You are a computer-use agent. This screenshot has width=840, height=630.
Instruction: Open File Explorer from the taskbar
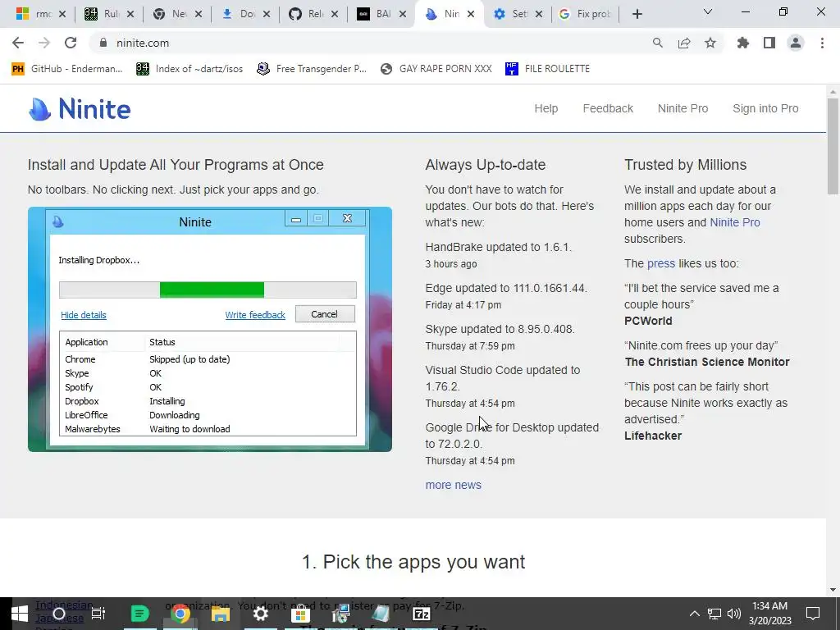pyautogui.click(x=220, y=614)
